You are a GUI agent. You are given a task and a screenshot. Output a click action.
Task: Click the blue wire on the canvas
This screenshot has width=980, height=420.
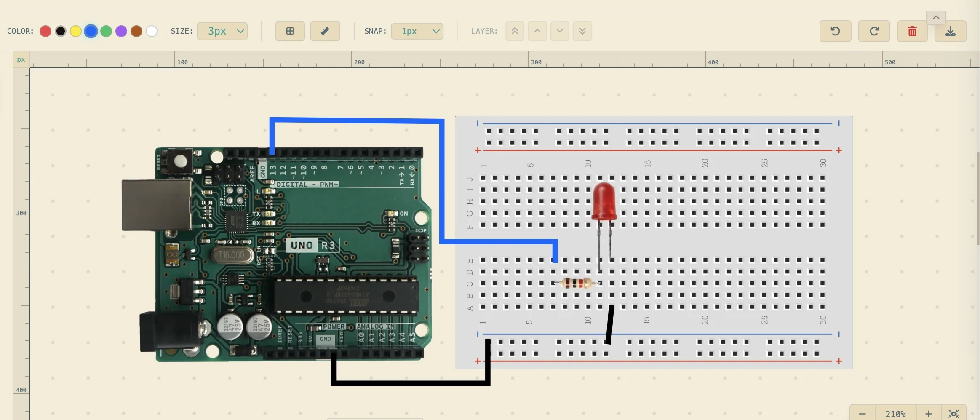click(x=442, y=181)
